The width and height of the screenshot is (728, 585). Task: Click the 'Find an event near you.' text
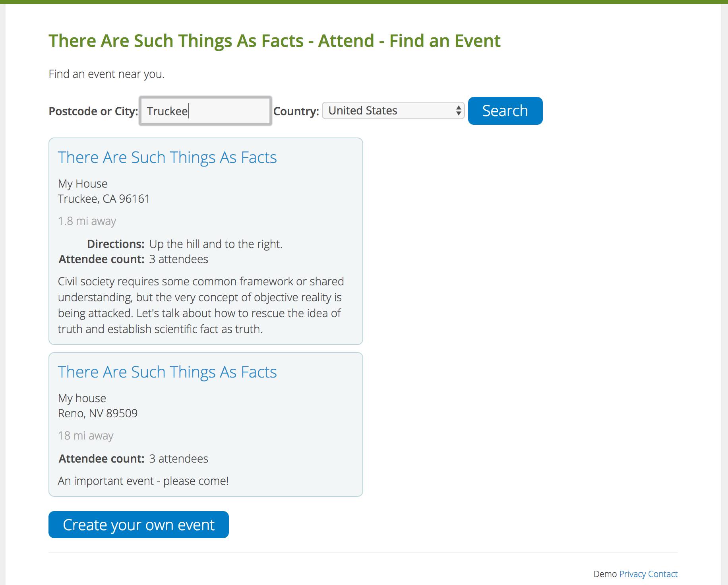(106, 74)
